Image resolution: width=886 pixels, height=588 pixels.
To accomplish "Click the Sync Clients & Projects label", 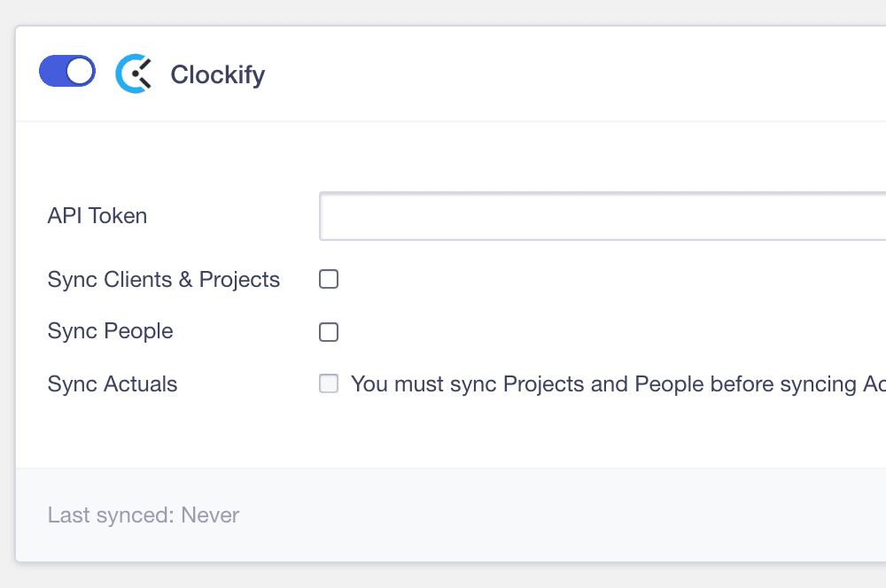I will (x=164, y=280).
